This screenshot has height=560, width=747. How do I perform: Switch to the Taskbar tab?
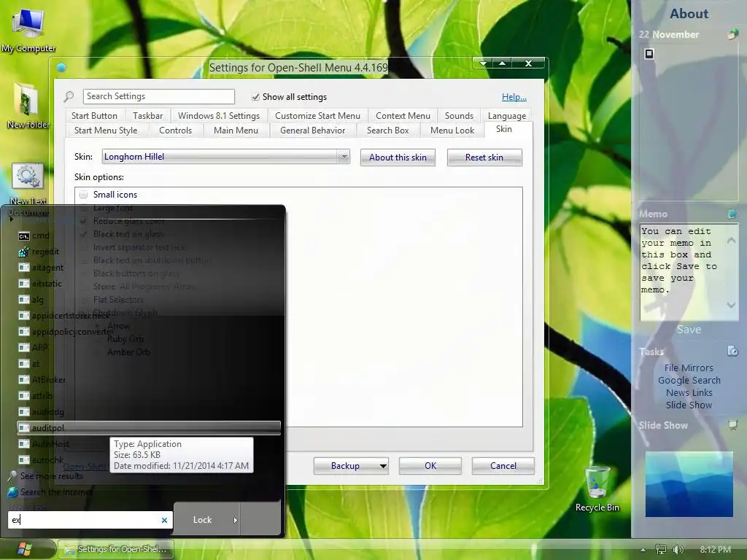point(147,116)
